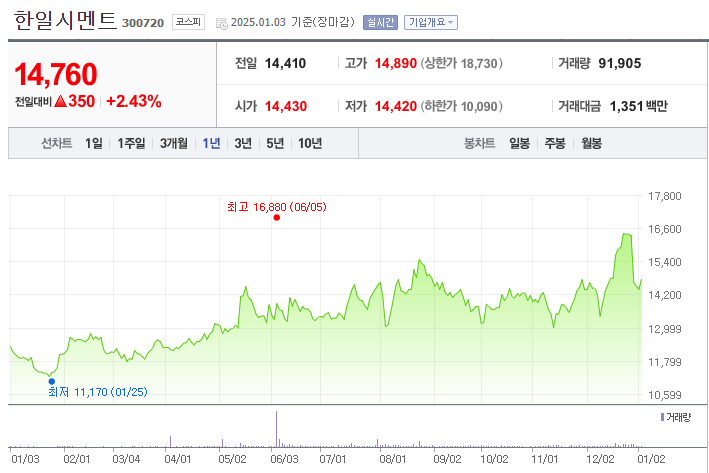Click the 하한가 10,090 text
This screenshot has width=709, height=473.
coord(462,106)
